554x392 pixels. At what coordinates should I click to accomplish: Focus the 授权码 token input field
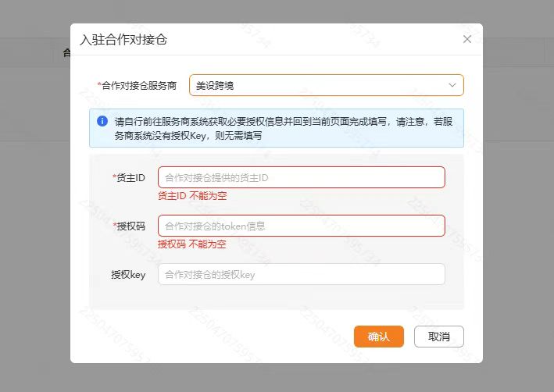click(x=302, y=226)
